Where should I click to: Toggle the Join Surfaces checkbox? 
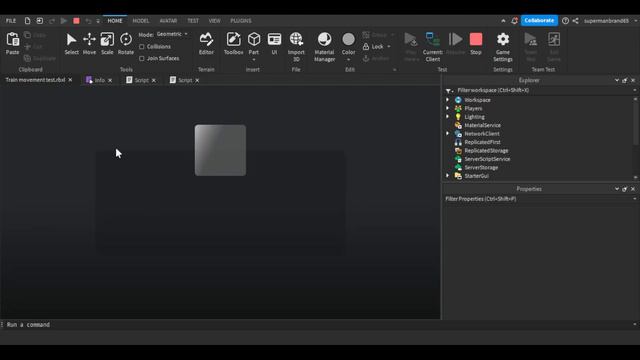pos(142,58)
